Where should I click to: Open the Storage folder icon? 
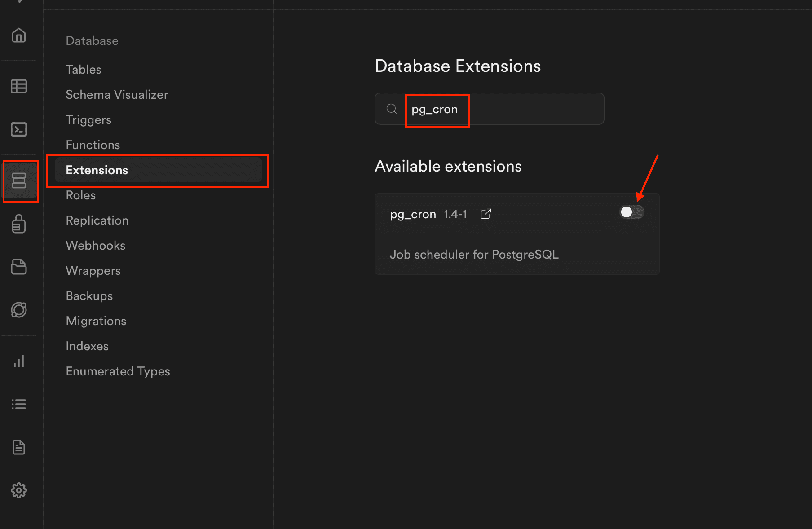point(19,267)
